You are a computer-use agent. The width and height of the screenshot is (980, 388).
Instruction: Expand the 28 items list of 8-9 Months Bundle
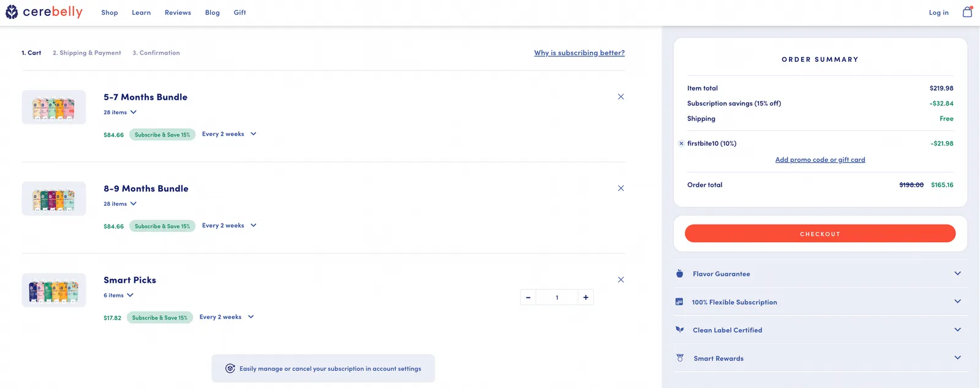pos(120,204)
